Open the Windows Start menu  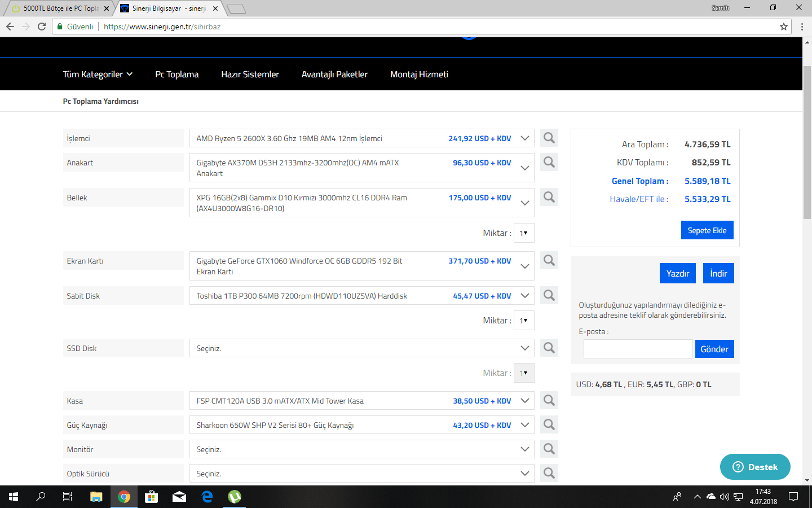click(x=14, y=497)
